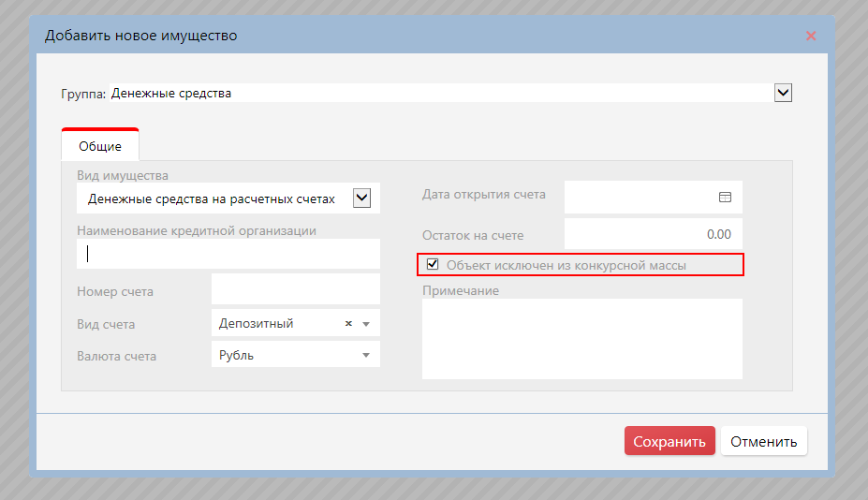Click inside the Примечание text area
This screenshot has width=868, height=500.
coord(581,339)
